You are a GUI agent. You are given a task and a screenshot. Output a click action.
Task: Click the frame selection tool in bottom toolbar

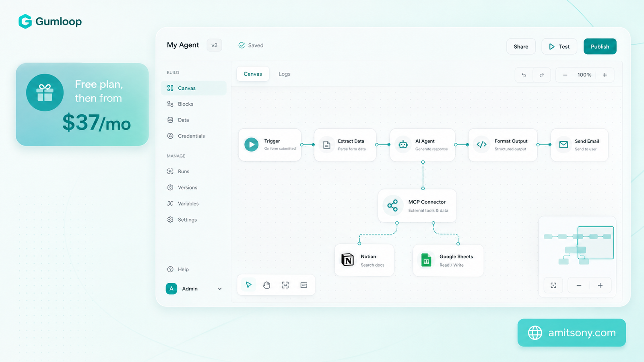285,285
